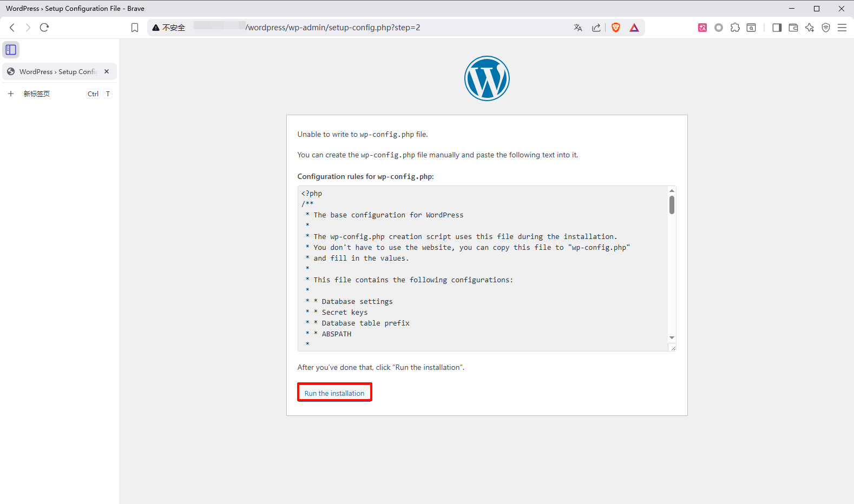Bookmark this page with the bookmark icon
Screen dimensions: 854x504
point(135,28)
